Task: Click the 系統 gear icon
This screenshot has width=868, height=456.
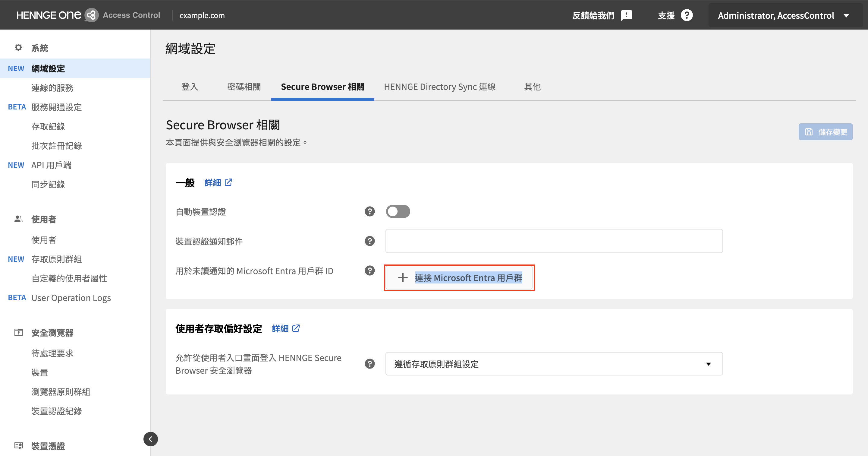Action: point(18,48)
